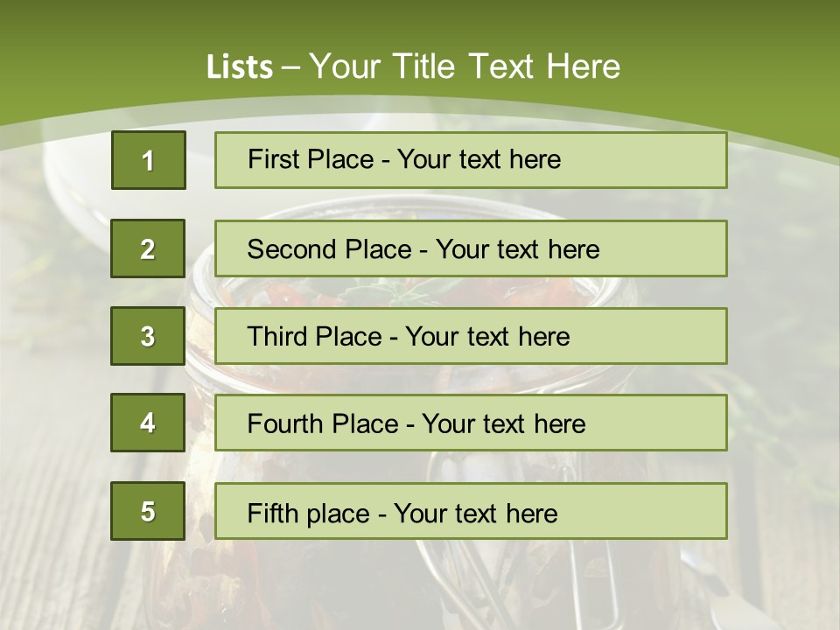This screenshot has width=840, height=630.
Task: Click the bold word 'Lists' in title
Action: (239, 67)
